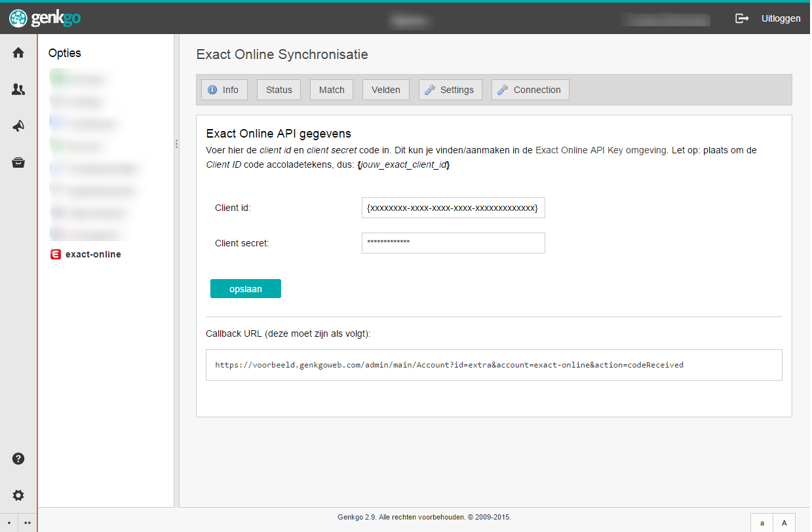The image size is (812, 532).
Task: Click the Opties heading
Action: (x=65, y=53)
